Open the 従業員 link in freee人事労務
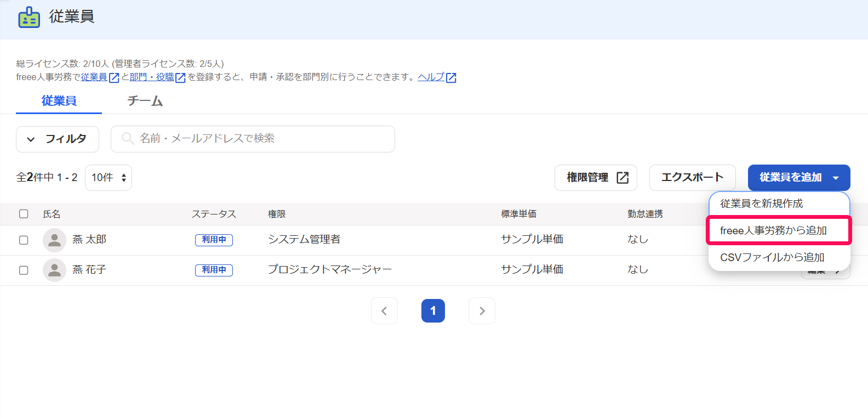 94,77
